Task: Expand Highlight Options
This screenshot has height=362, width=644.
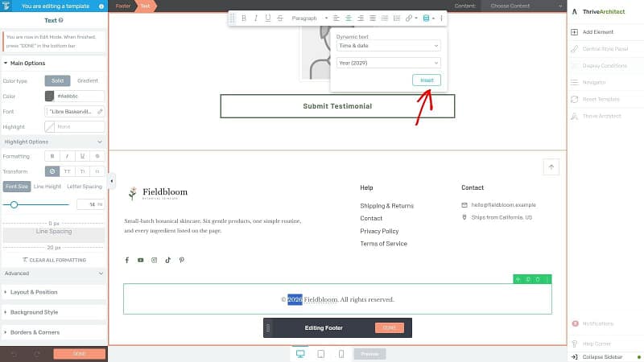Action: pyautogui.click(x=53, y=142)
